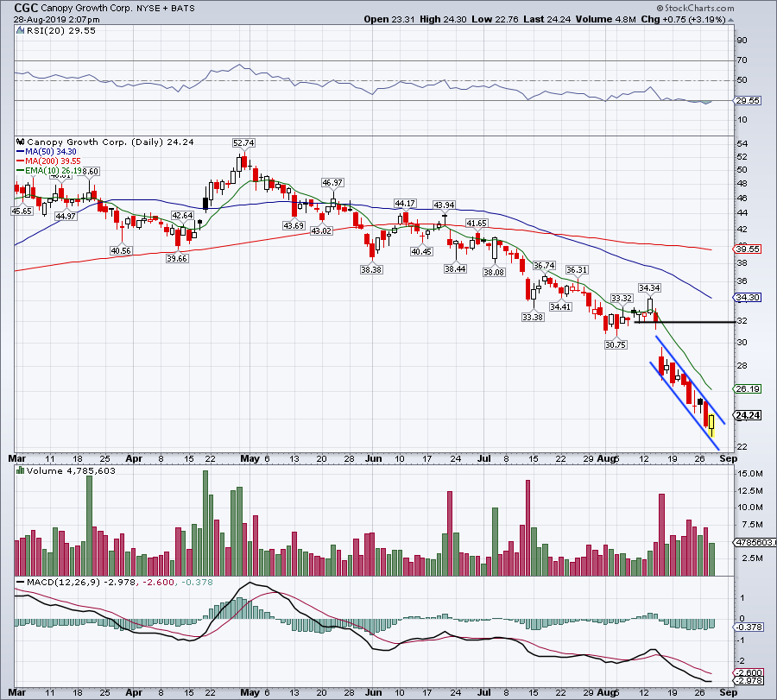Click the 52.74 peak price label
This screenshot has width=777, height=700.
244,142
